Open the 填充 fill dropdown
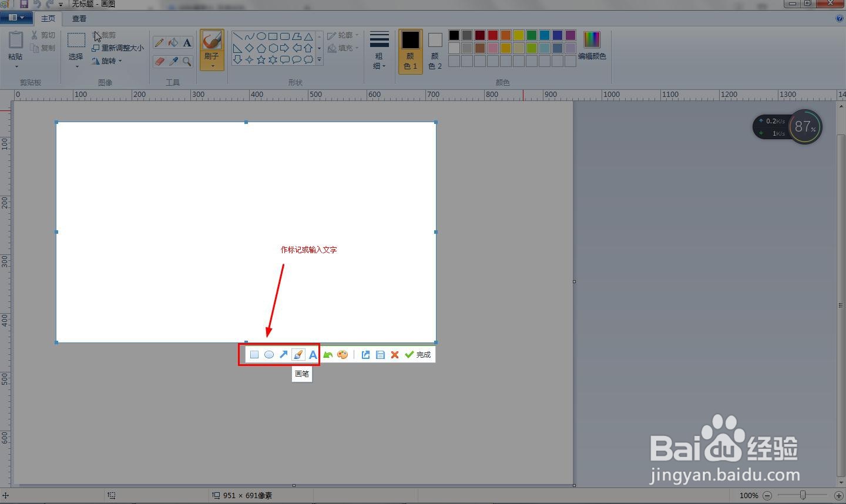 click(x=343, y=48)
